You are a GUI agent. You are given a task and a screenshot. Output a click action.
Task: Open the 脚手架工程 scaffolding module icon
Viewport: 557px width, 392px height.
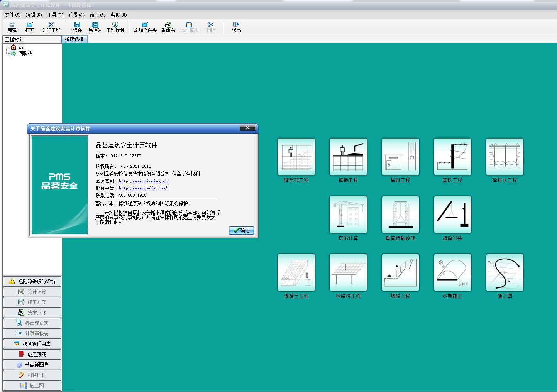(296, 157)
